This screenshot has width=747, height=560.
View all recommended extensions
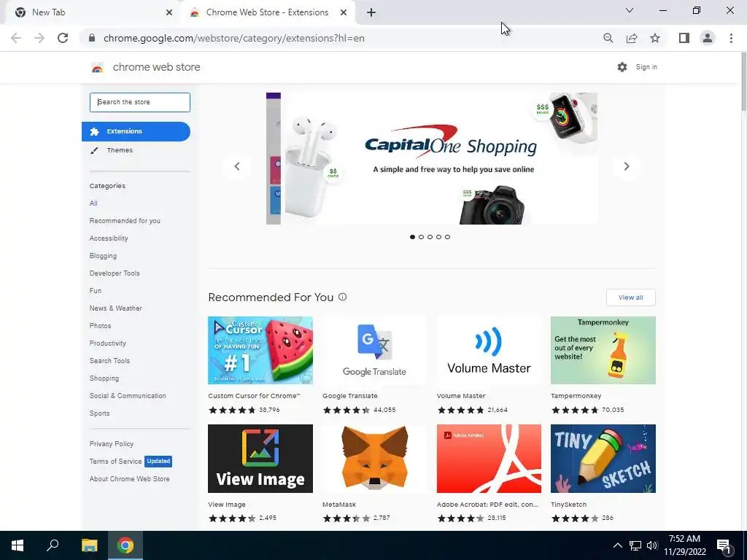(631, 297)
